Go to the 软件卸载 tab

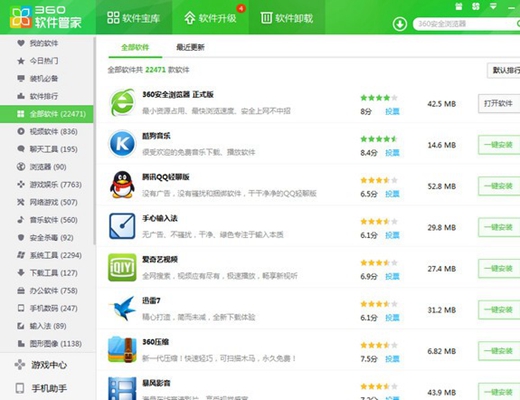point(287,18)
